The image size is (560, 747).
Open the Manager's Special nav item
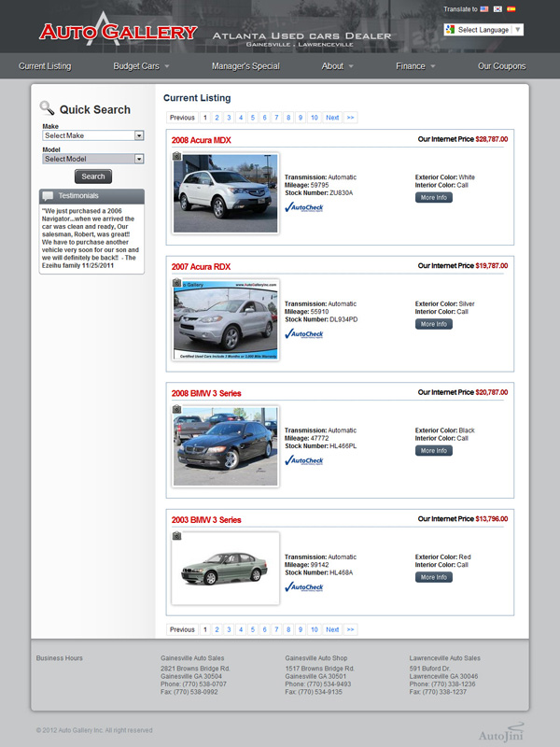(245, 66)
